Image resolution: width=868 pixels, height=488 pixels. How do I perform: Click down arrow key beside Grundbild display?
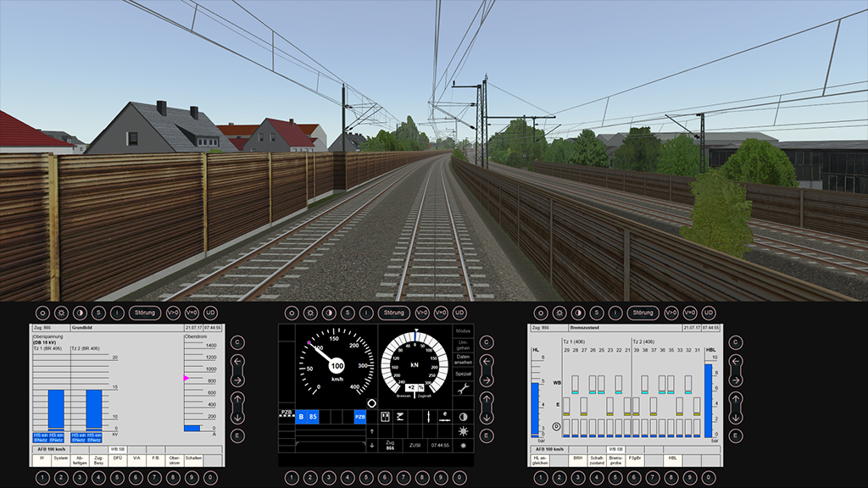point(237,418)
